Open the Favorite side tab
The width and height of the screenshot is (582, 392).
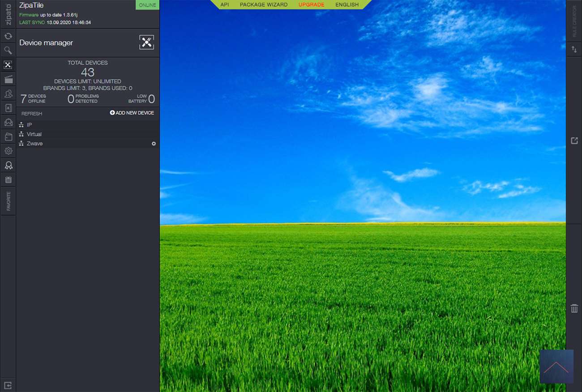point(8,201)
